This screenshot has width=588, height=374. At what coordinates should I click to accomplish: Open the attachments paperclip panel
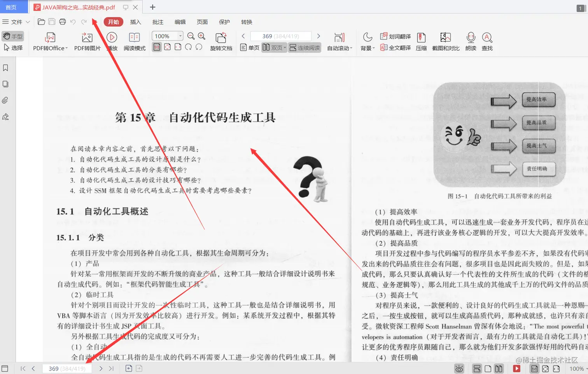coord(5,100)
